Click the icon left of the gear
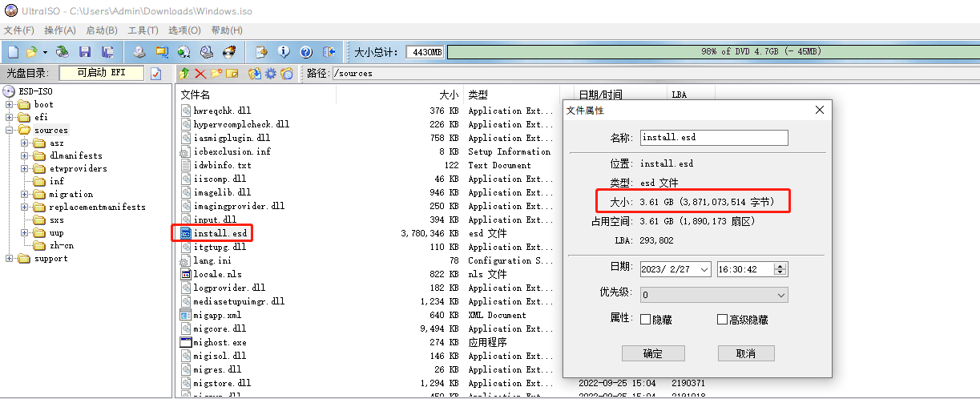Image resolution: width=980 pixels, height=399 pixels. click(x=255, y=73)
